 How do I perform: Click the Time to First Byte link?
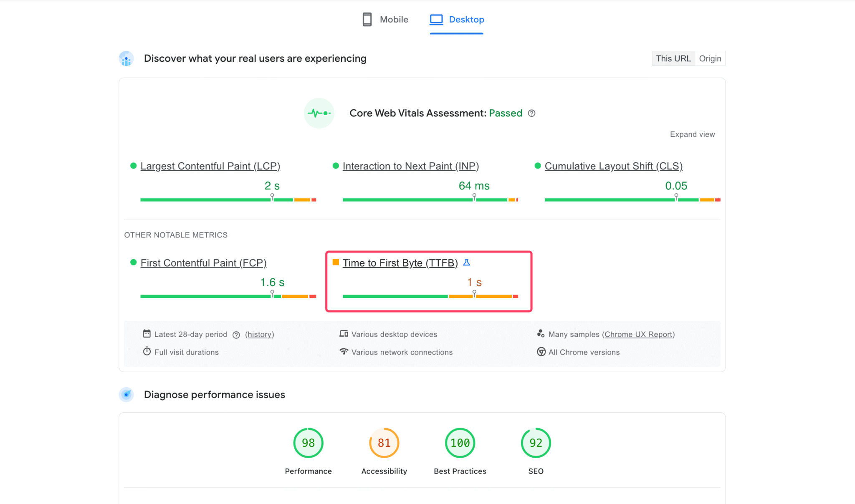400,263
